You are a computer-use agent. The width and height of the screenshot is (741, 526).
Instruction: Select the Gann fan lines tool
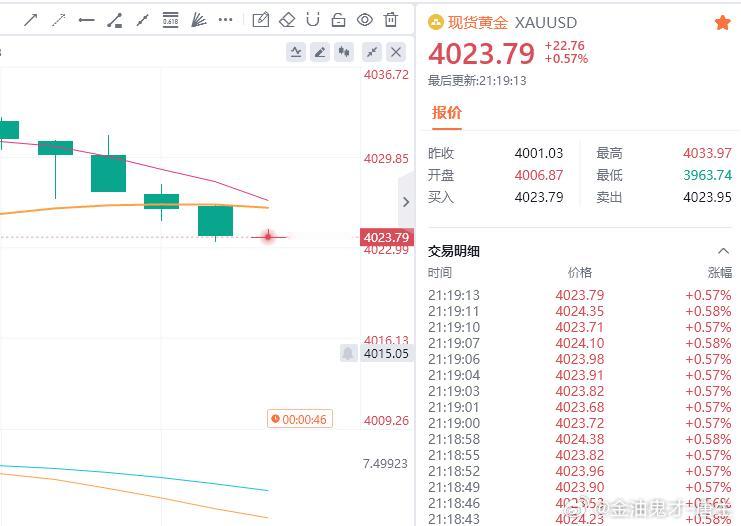198,20
